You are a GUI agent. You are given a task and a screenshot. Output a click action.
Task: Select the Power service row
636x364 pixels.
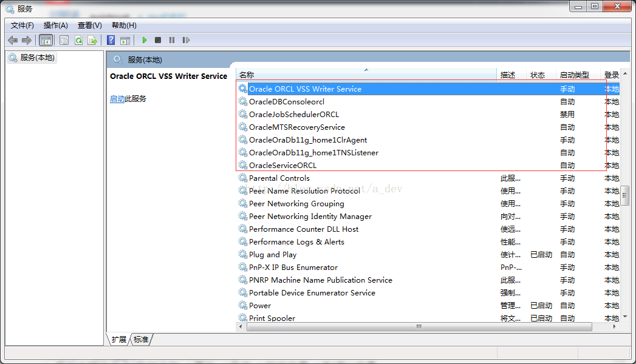click(x=428, y=306)
